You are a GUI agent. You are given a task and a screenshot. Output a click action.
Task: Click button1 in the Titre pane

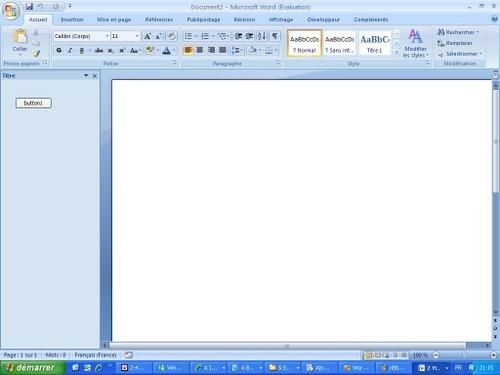click(34, 103)
